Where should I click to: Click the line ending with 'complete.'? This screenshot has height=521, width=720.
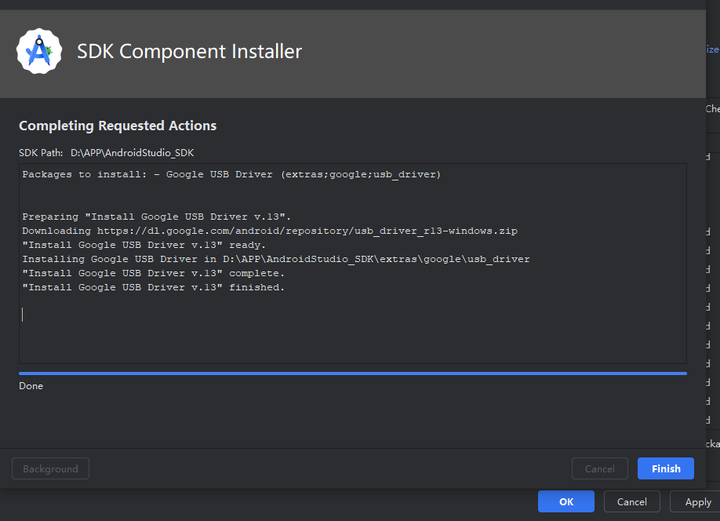153,273
